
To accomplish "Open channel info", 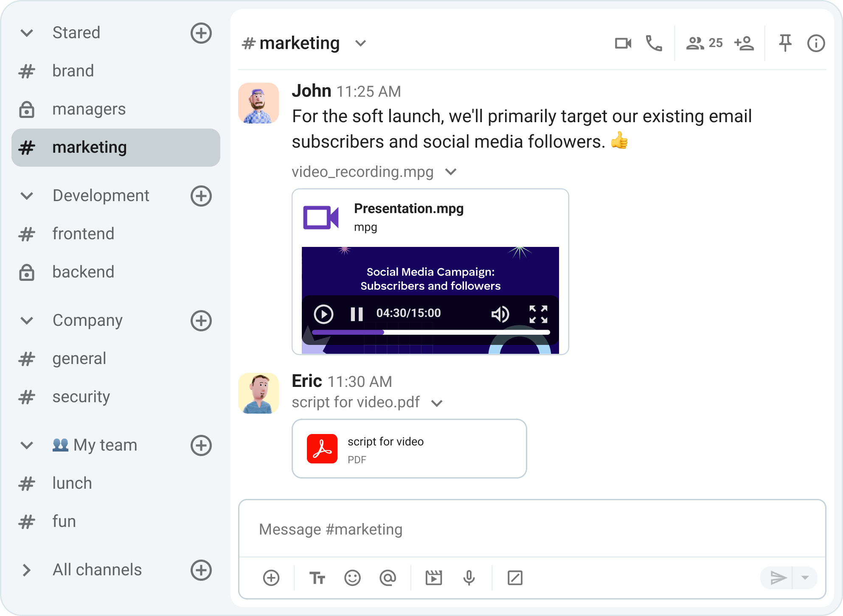I will [816, 42].
